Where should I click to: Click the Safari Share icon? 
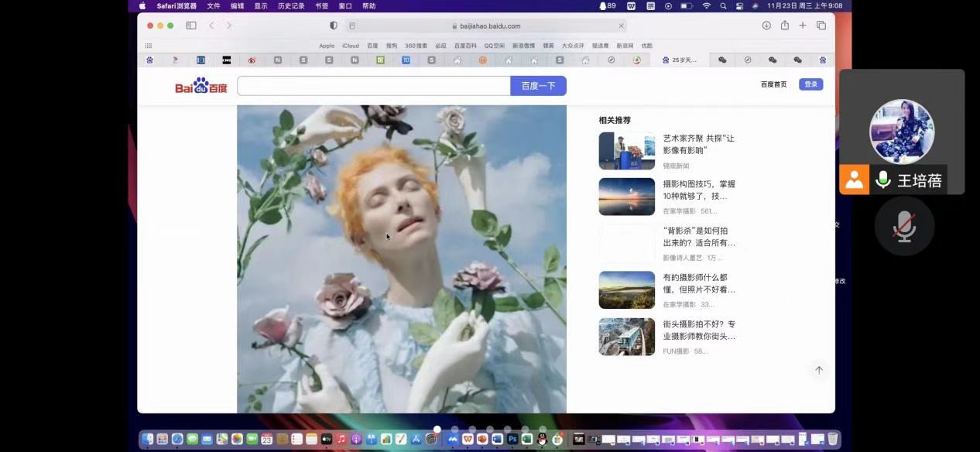(784, 26)
